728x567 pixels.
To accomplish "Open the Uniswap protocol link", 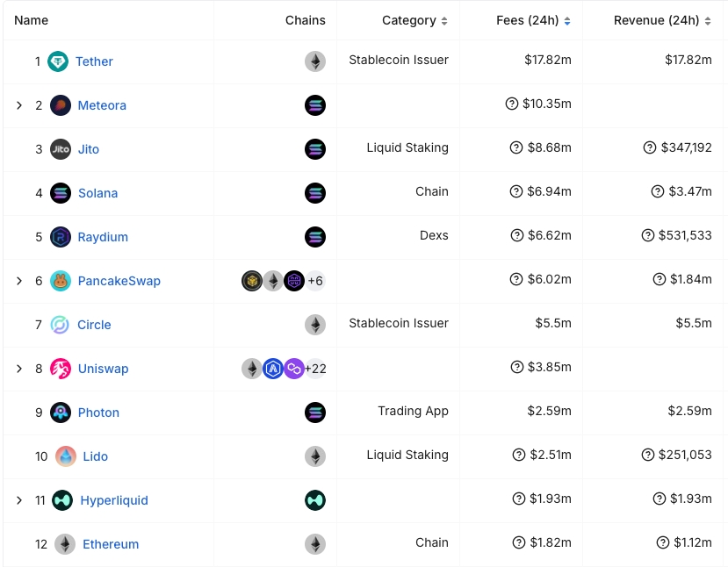I will pos(103,369).
